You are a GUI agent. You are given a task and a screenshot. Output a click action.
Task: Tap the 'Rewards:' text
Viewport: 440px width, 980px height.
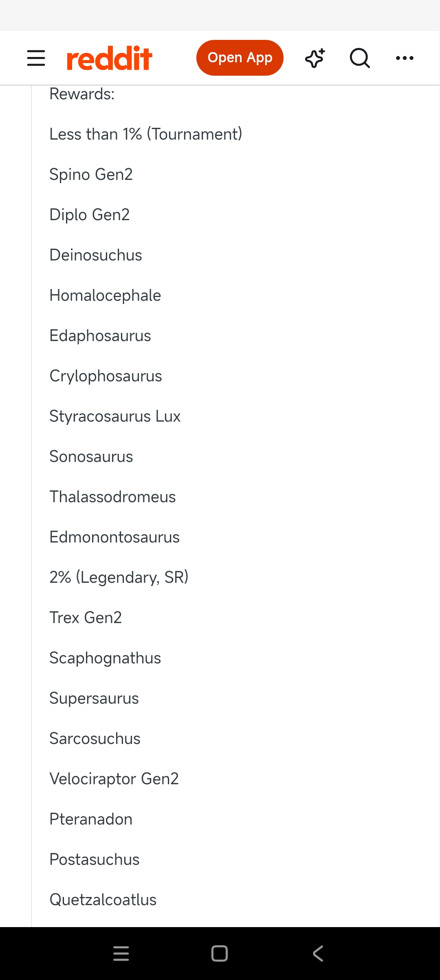82,94
